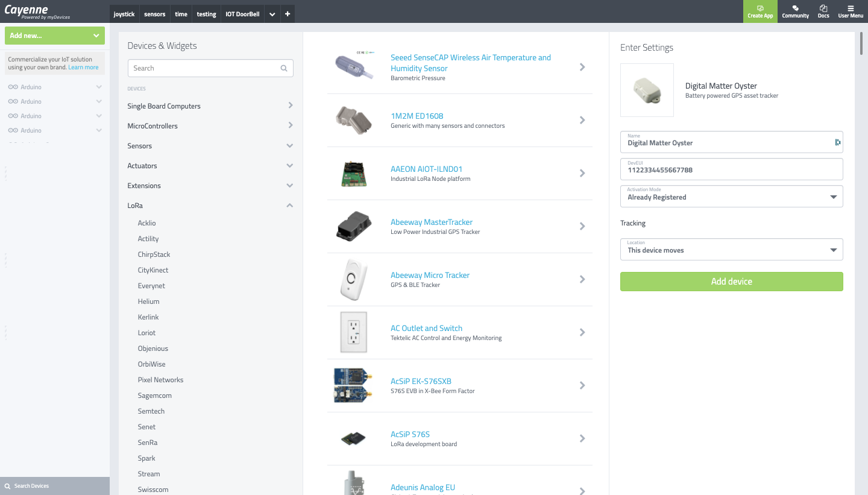868x495 pixels.
Task: Switch to the joystick project tab
Action: 124,14
